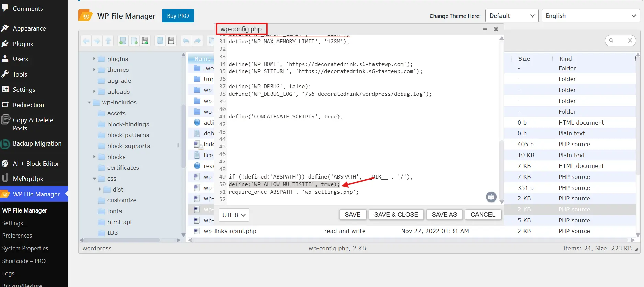Collapse the wp-includes folder in tree
This screenshot has height=287, width=644.
(x=89, y=102)
